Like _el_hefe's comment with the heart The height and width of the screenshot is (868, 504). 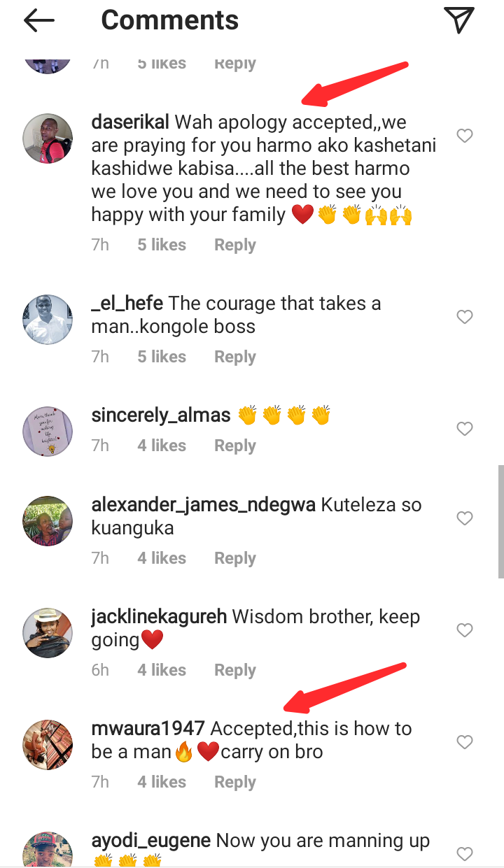point(465,317)
